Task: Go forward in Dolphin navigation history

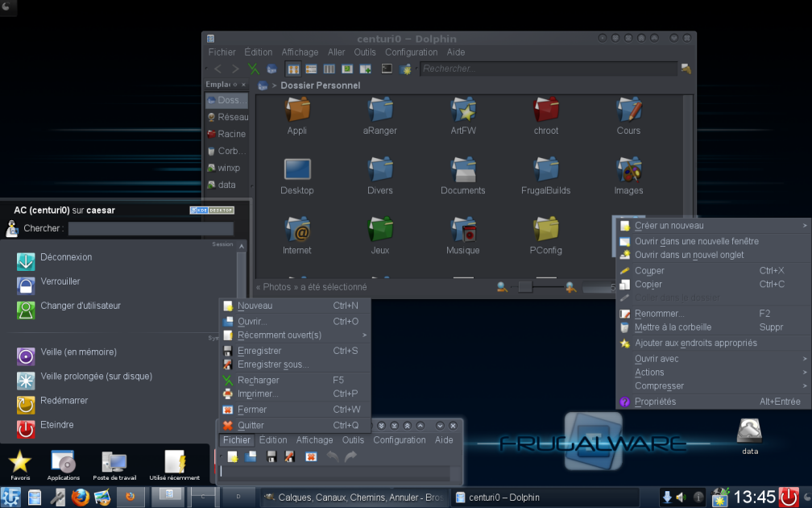Action: click(x=235, y=69)
